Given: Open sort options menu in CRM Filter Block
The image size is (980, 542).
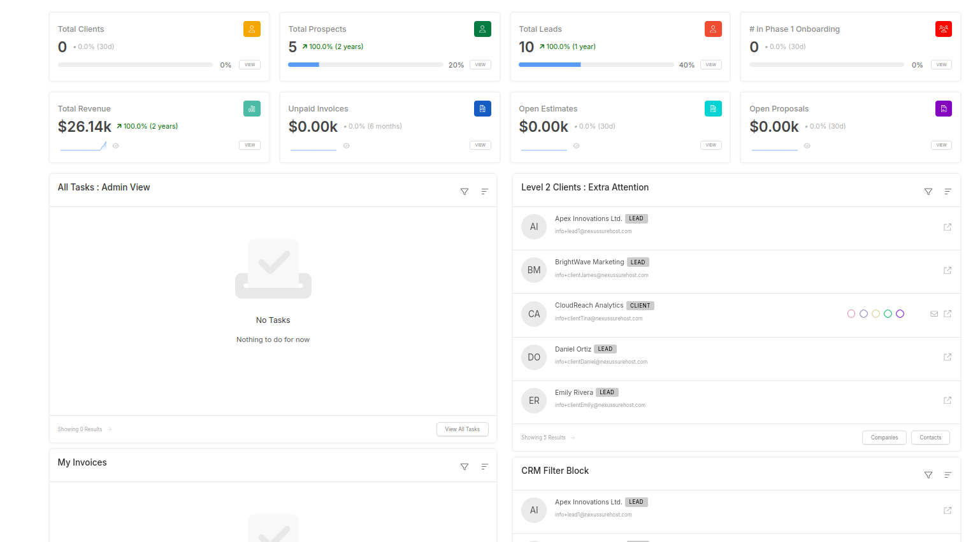Looking at the screenshot, I should 948,475.
